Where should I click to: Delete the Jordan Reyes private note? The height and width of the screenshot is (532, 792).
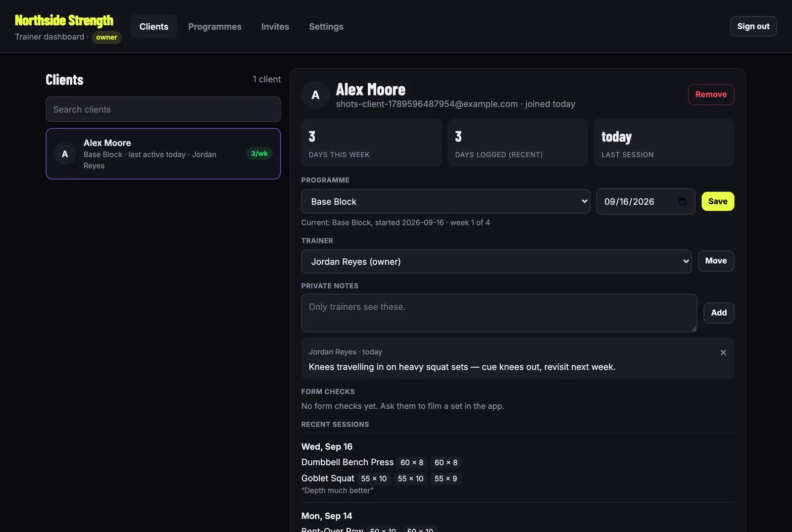(x=723, y=352)
